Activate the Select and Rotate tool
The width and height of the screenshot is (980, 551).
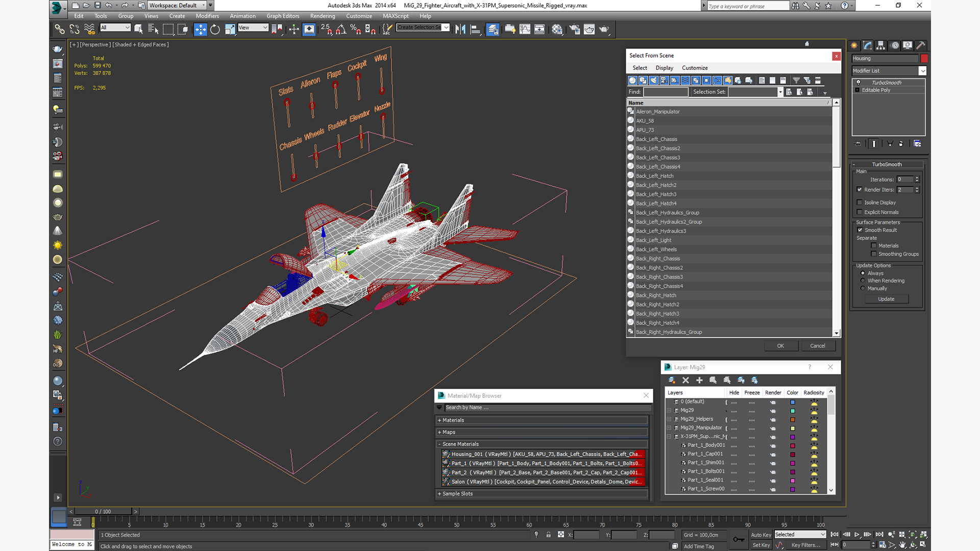215,29
